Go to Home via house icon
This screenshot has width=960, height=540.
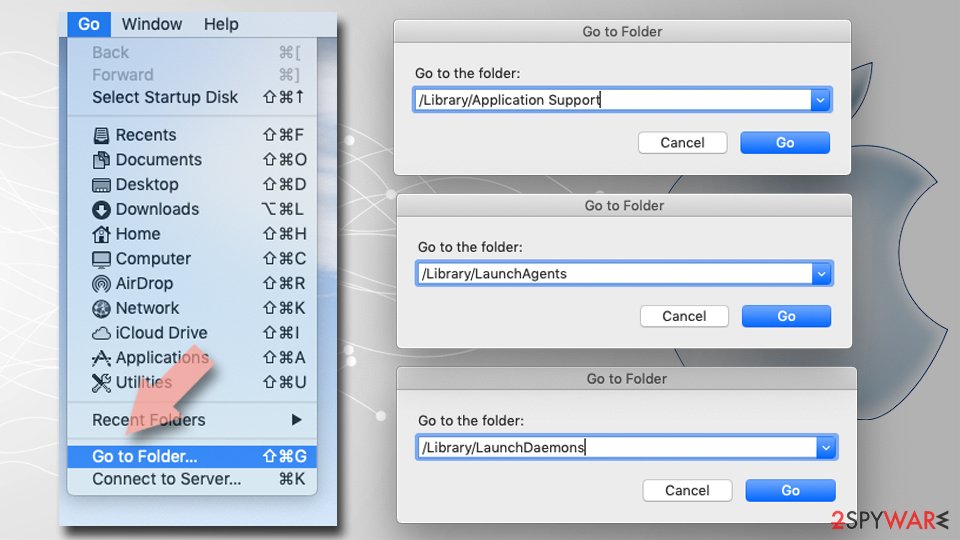(101, 234)
